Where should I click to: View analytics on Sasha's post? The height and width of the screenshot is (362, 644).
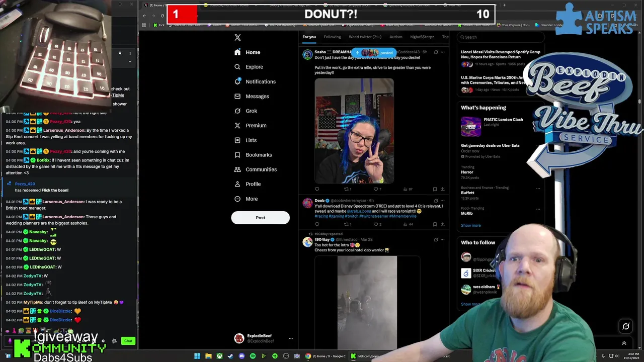[408, 189]
